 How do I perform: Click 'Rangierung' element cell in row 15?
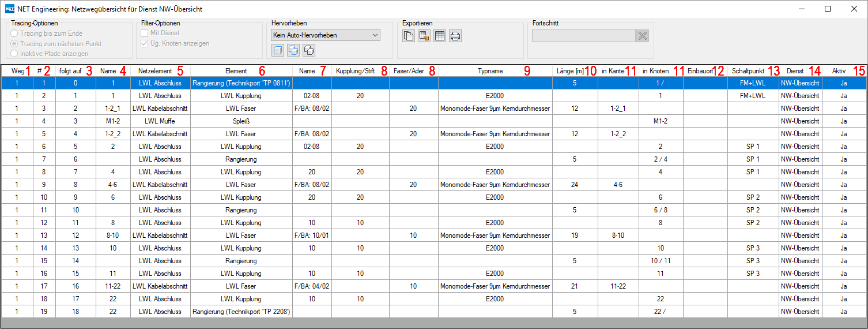coord(241,261)
